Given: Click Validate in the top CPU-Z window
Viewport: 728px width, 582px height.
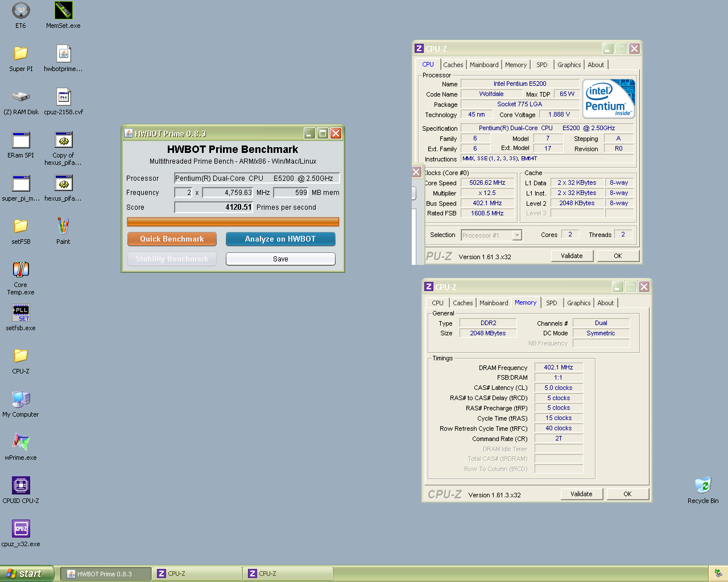Looking at the screenshot, I should coord(572,256).
